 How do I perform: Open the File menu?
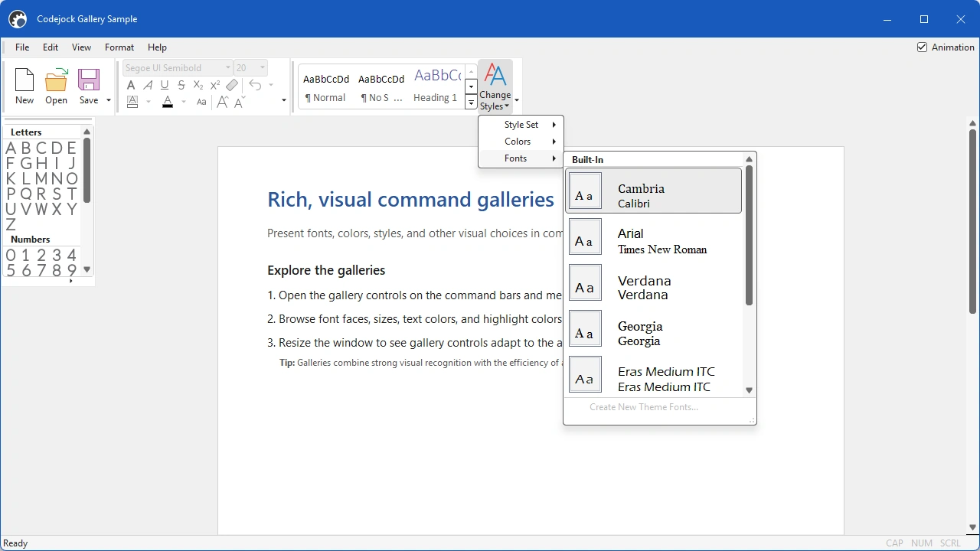point(22,47)
